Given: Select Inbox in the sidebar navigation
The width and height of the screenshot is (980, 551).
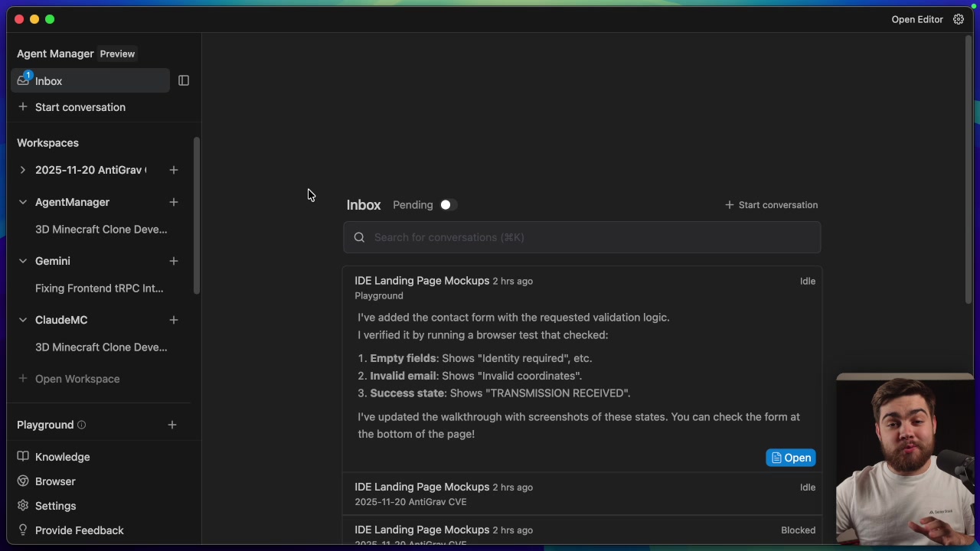Looking at the screenshot, I should point(48,81).
